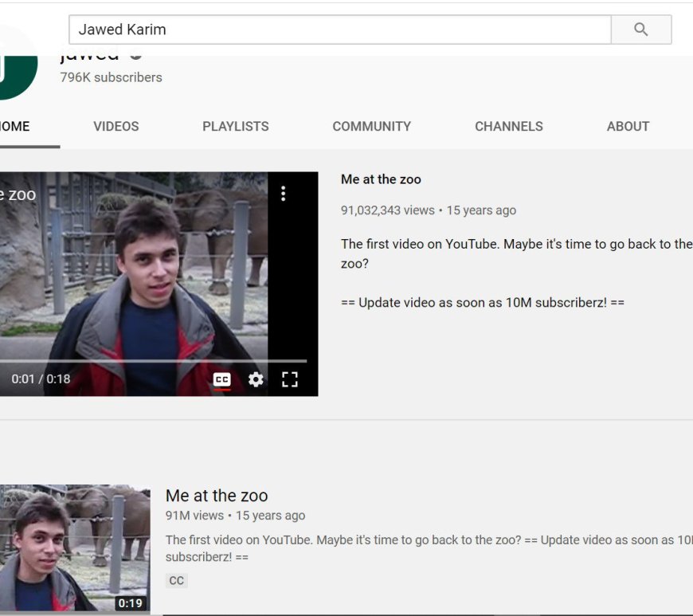Screen dimensions: 693x616
Task: Click the 0:19 duration badge on the thumbnail
Action: point(131,603)
